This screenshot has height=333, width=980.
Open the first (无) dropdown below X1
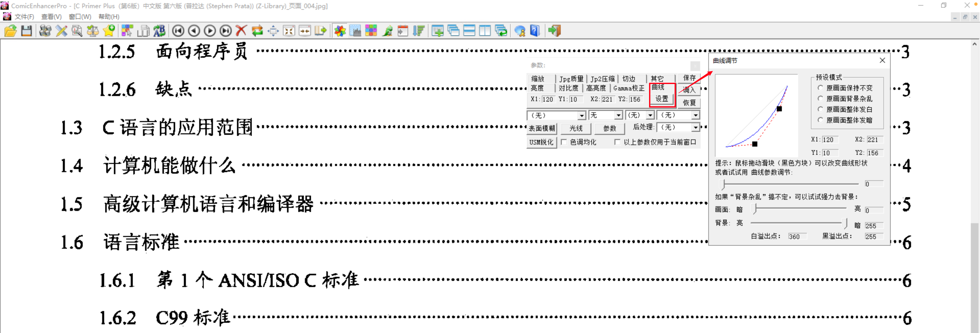(x=582, y=115)
